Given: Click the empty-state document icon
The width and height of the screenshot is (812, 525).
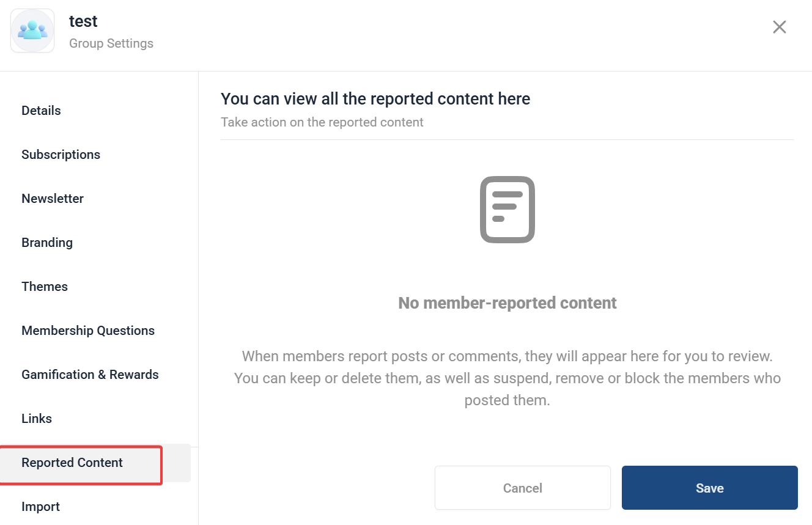Looking at the screenshot, I should [x=508, y=210].
